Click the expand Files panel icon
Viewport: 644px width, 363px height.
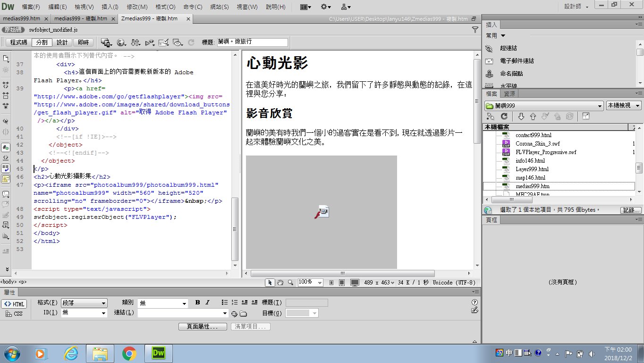585,116
